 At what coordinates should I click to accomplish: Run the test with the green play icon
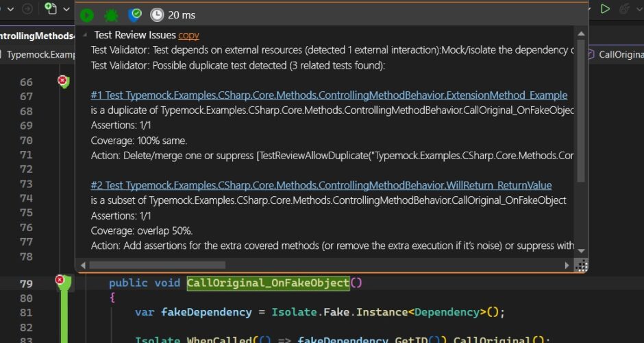point(86,15)
